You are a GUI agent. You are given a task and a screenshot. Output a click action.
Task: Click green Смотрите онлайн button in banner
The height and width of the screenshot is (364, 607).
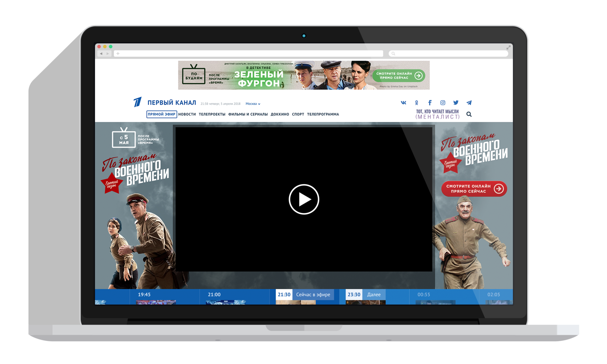(x=399, y=76)
